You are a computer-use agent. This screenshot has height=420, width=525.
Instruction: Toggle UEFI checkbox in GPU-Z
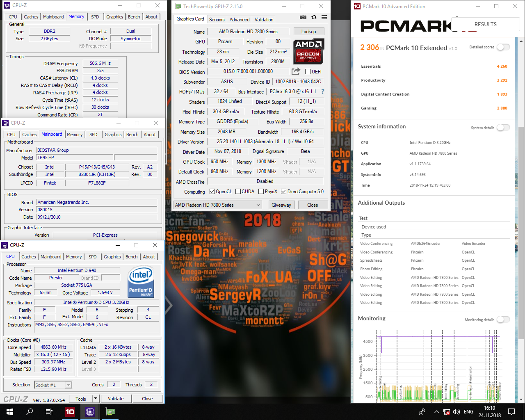point(308,72)
